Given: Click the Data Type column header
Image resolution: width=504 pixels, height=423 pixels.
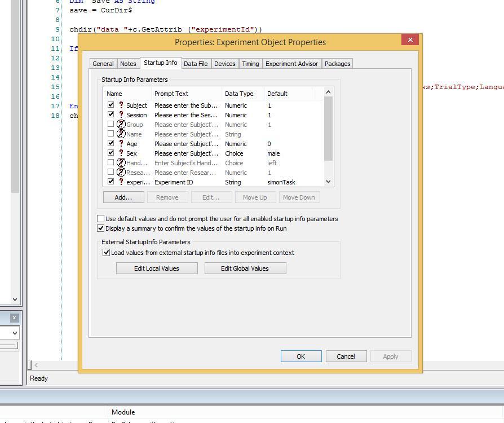Looking at the screenshot, I should click(x=242, y=94).
